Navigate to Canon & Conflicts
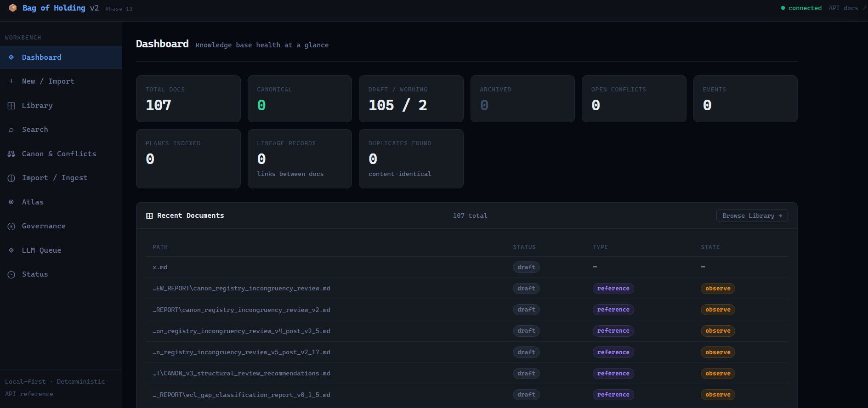Image resolution: width=868 pixels, height=408 pixels. point(61,154)
